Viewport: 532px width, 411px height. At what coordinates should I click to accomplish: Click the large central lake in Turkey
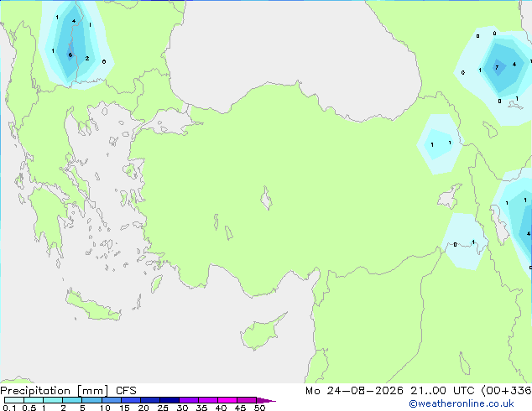click(266, 198)
